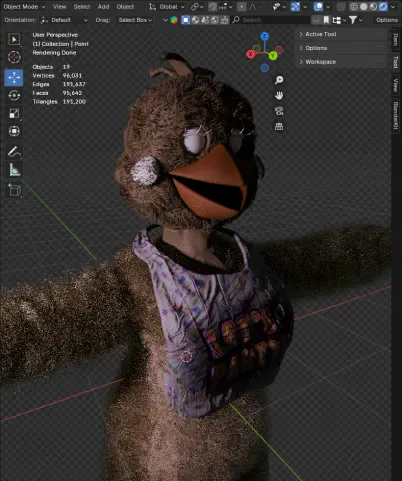Click the funnel filter icon
Screen dimensions: 402x481
353,20
